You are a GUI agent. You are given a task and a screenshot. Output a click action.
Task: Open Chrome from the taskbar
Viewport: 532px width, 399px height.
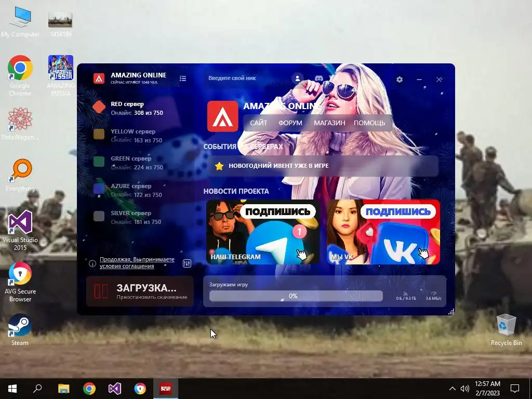(x=89, y=389)
